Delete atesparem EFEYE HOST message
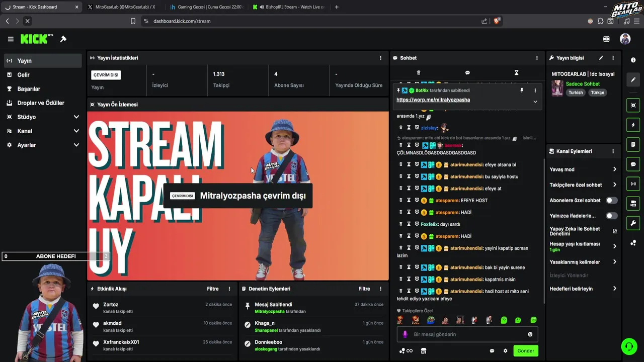 point(401,200)
